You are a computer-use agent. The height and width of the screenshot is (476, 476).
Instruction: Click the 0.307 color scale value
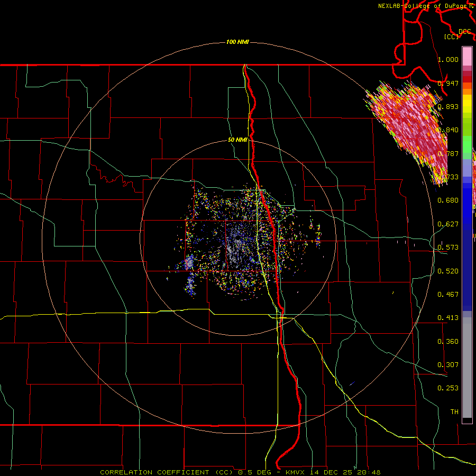[x=448, y=365]
